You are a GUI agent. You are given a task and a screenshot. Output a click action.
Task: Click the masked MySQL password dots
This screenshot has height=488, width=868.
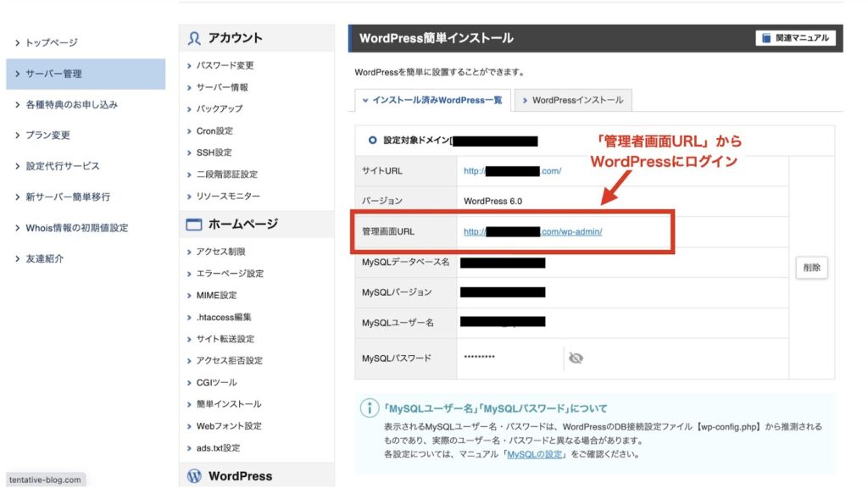point(480,357)
